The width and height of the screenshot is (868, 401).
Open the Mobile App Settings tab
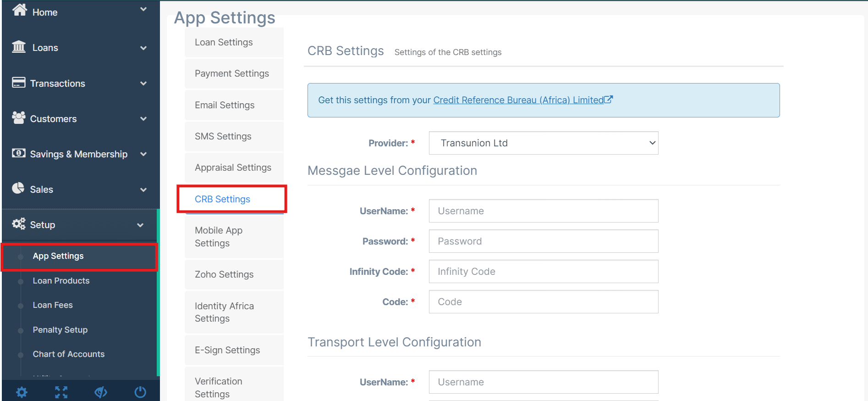(x=234, y=237)
